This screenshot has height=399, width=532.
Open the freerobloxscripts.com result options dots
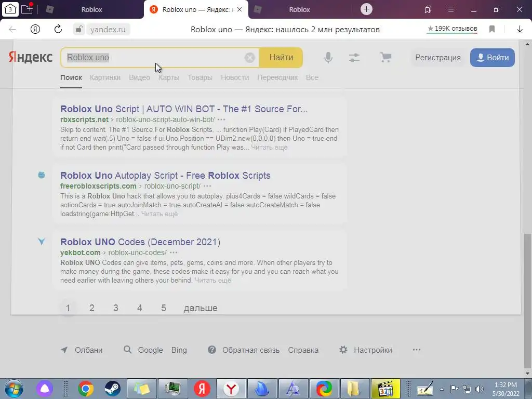[x=207, y=186]
